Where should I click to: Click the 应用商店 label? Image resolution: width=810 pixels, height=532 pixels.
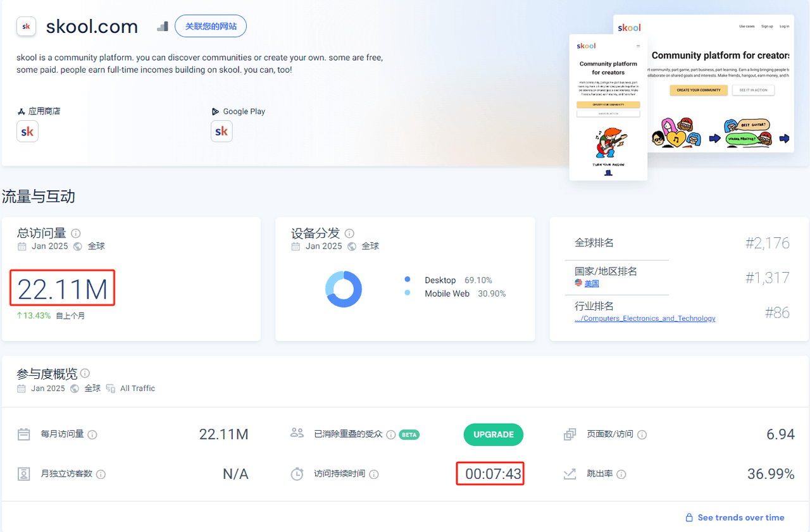point(44,111)
